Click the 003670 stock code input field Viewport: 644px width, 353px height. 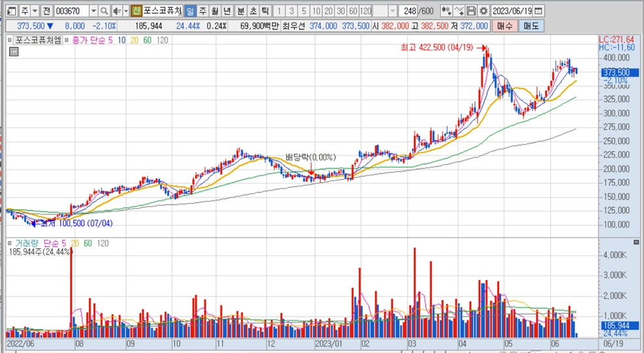[71, 11]
